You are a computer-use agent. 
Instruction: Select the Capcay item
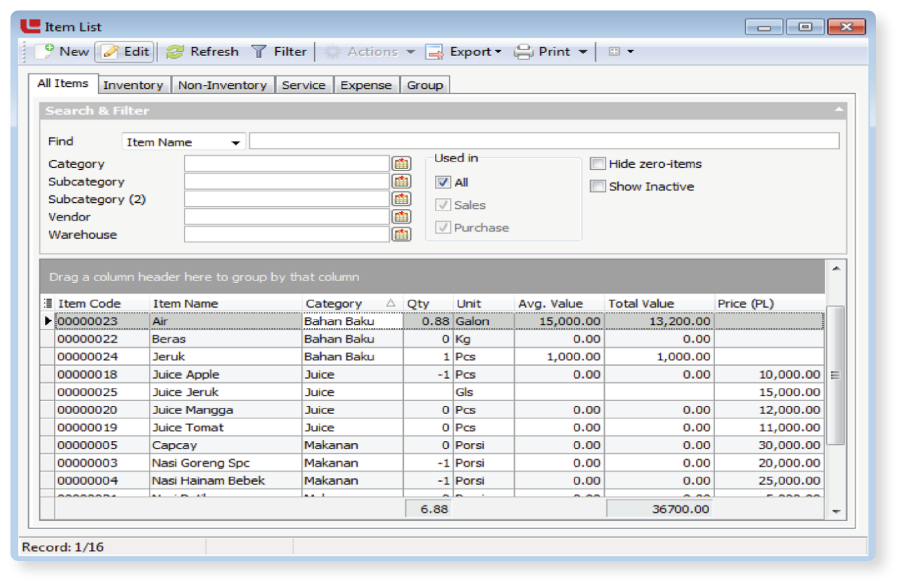pyautogui.click(x=173, y=445)
